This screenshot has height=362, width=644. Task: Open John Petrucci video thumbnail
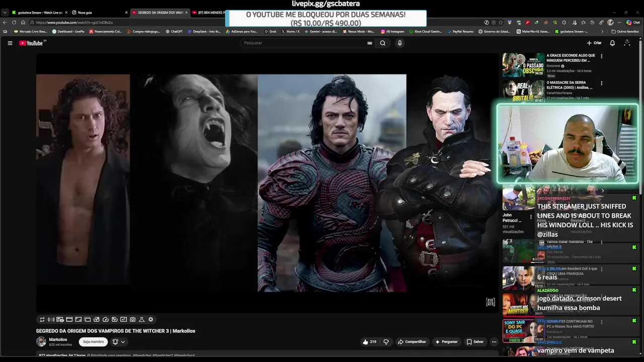(519, 197)
